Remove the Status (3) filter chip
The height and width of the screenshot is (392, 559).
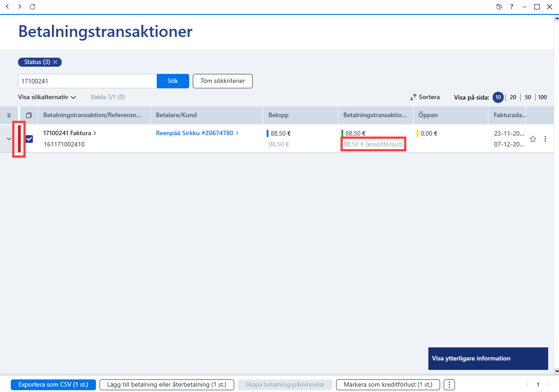[55, 62]
